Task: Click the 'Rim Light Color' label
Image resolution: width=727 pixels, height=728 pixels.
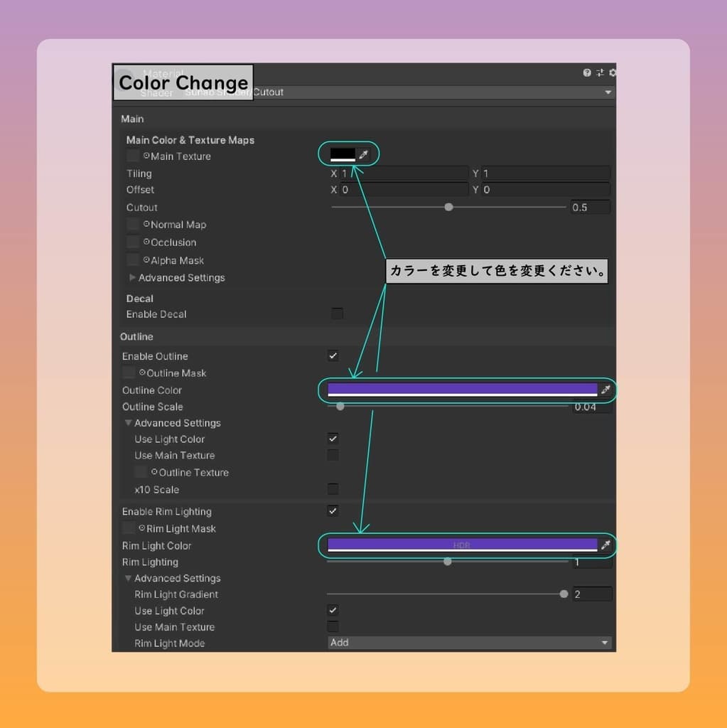Action: (156, 545)
